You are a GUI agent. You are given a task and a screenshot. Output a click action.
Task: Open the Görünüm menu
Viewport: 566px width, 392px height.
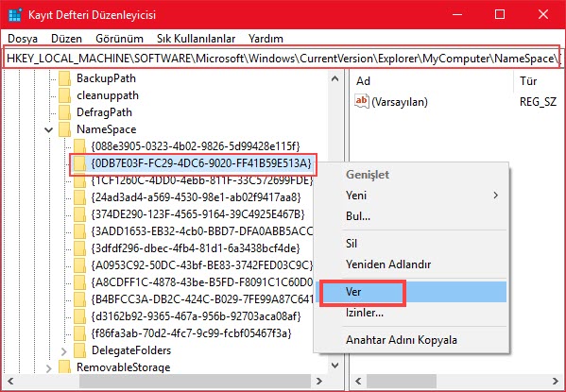(119, 39)
